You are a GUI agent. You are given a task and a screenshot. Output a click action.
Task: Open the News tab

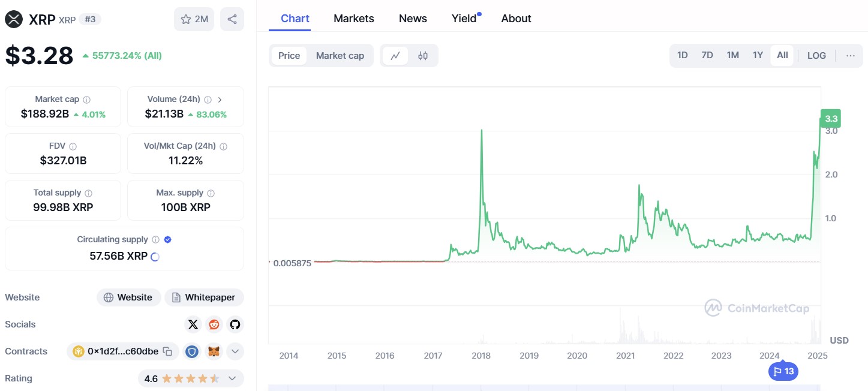[x=412, y=18]
